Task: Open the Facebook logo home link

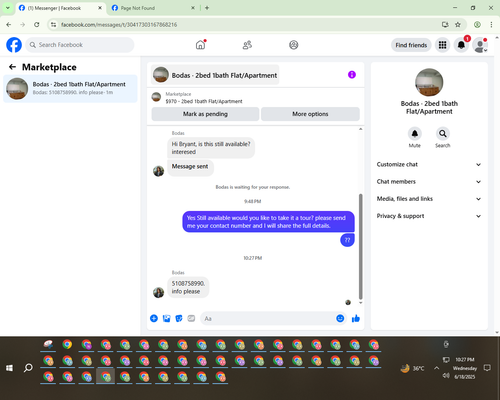Action: click(14, 45)
